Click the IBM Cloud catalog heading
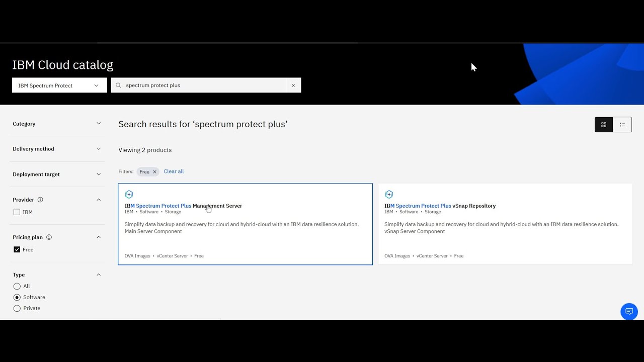Image resolution: width=644 pixels, height=362 pixels. 63,65
